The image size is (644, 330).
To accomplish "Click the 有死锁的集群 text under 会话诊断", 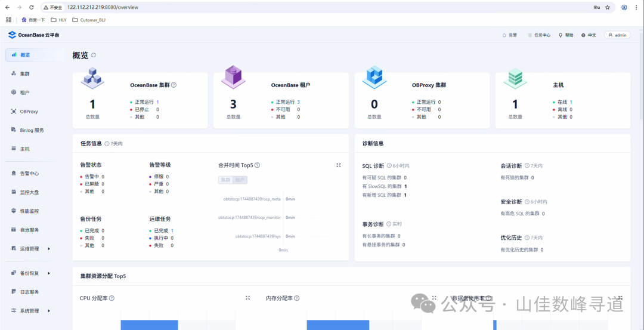I will click(515, 178).
